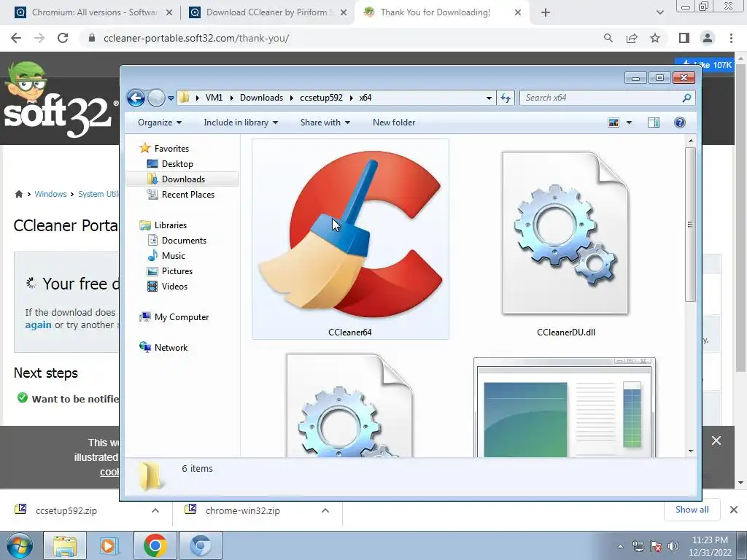Toggle the Chrome side panel icon
747x560 pixels.
tap(684, 38)
